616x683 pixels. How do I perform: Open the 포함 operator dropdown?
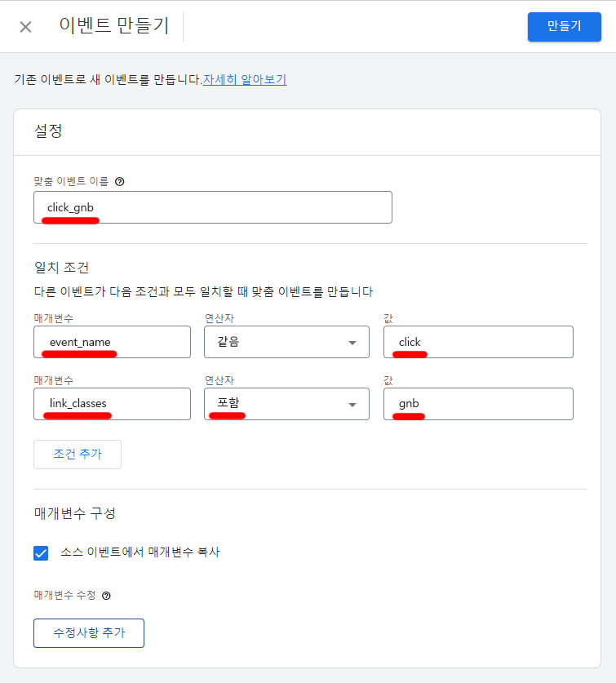286,404
